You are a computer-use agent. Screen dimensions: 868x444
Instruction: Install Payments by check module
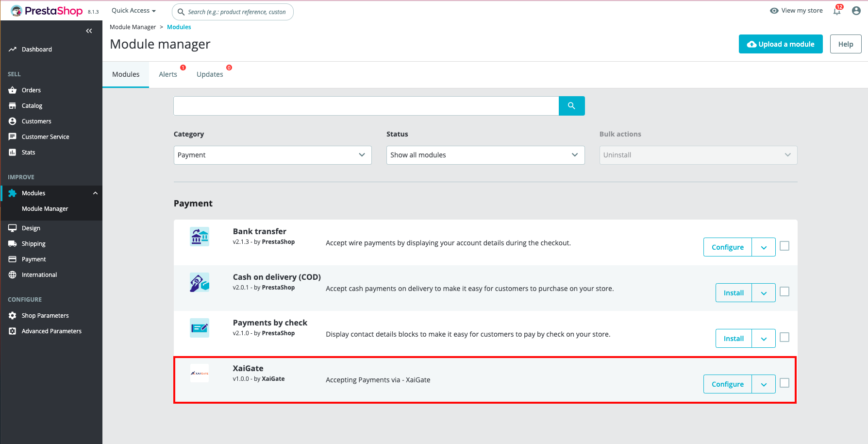pyautogui.click(x=734, y=339)
